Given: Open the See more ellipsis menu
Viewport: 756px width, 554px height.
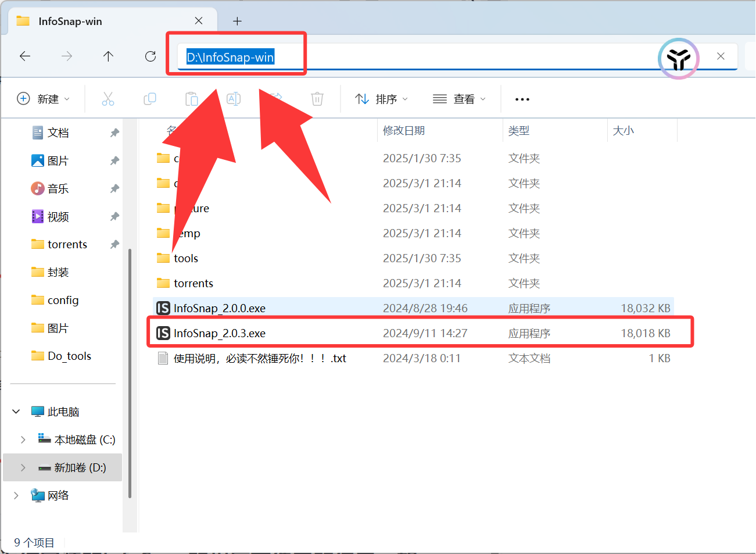Looking at the screenshot, I should coord(522,99).
